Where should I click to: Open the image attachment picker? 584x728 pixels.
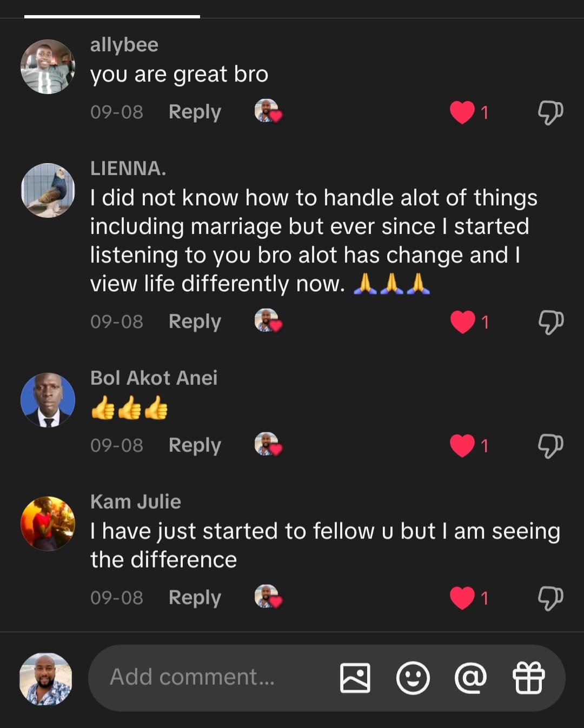click(x=355, y=678)
